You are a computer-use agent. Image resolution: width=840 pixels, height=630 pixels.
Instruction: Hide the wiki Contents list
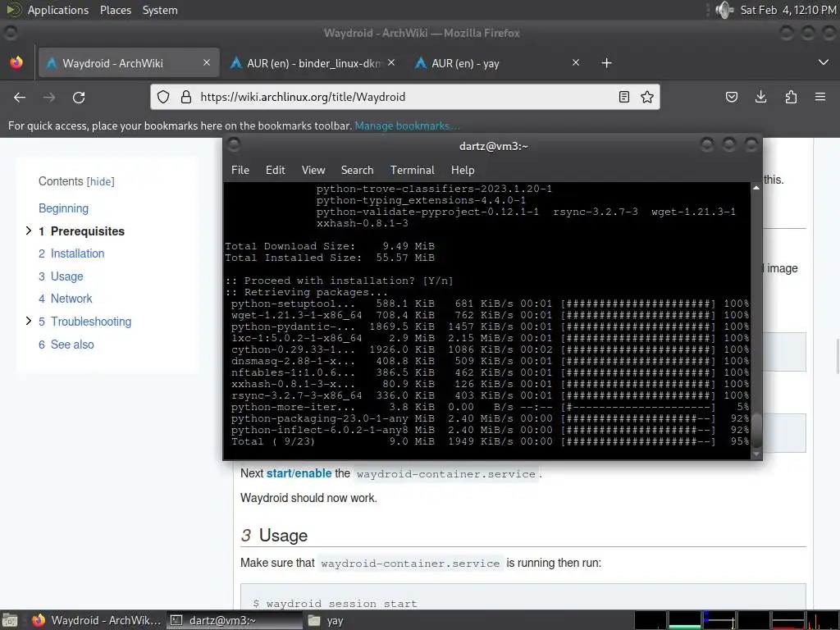click(101, 181)
